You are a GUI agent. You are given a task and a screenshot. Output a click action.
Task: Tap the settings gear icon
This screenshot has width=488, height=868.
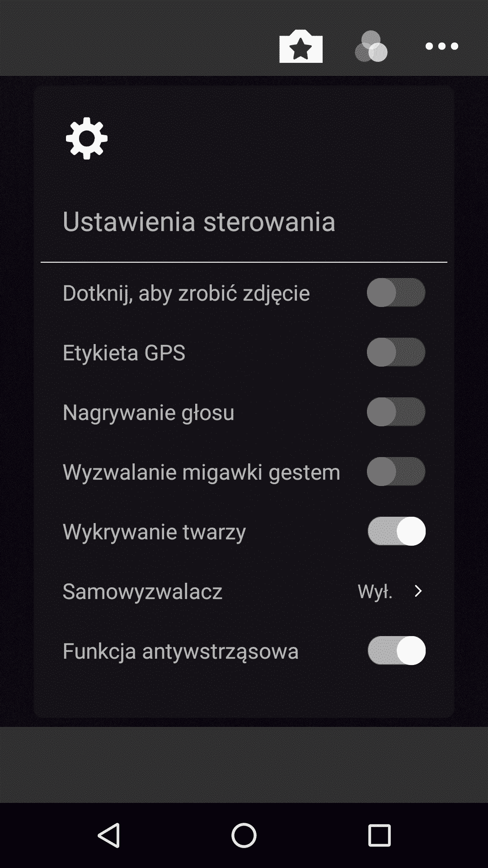pos(87,138)
